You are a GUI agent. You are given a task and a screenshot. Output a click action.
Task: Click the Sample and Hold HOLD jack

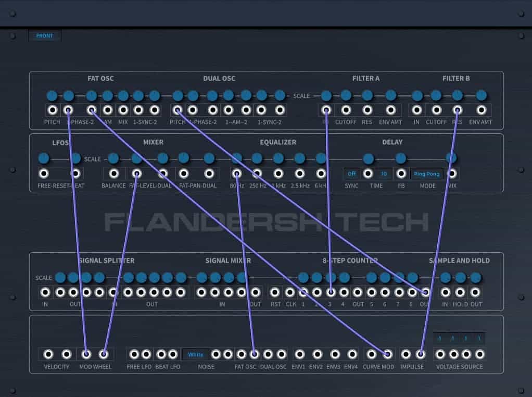tap(460, 292)
